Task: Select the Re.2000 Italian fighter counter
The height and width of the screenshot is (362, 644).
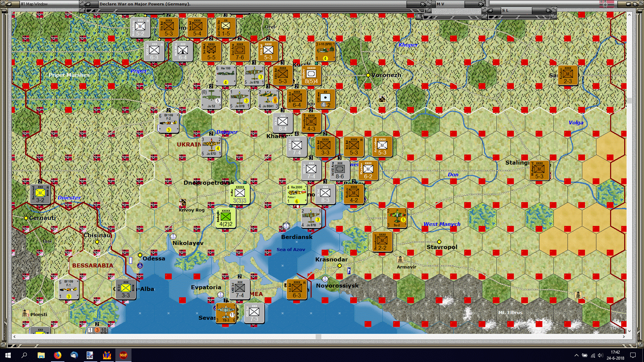Action: [297, 194]
